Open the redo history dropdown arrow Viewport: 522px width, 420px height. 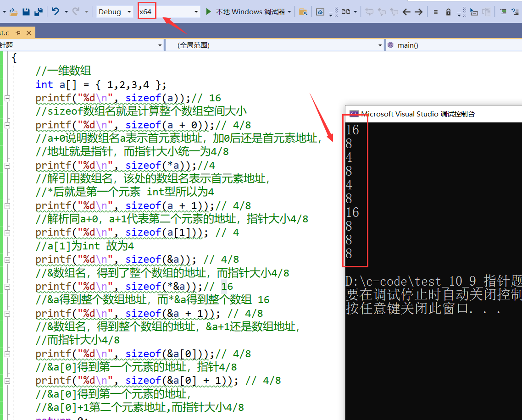[x=87, y=12]
